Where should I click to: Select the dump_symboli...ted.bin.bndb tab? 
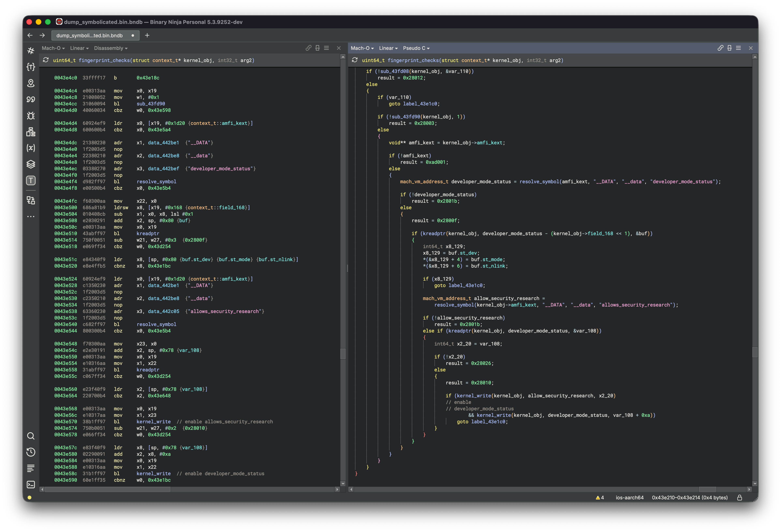pos(89,35)
